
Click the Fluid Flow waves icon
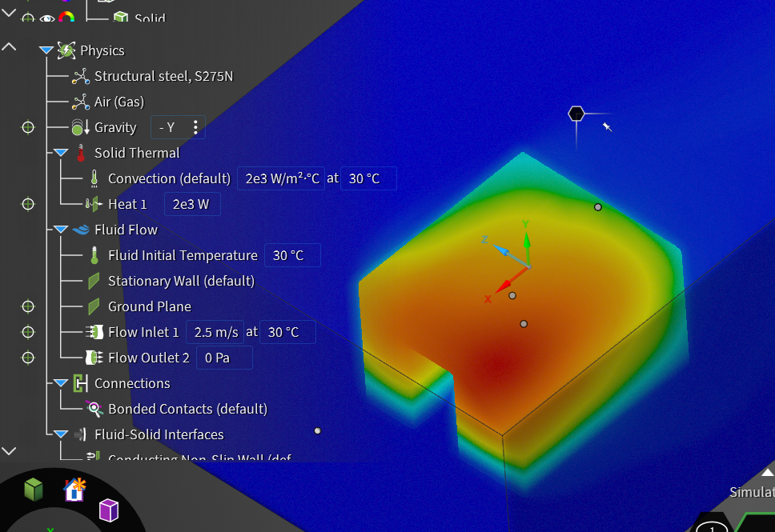click(81, 230)
